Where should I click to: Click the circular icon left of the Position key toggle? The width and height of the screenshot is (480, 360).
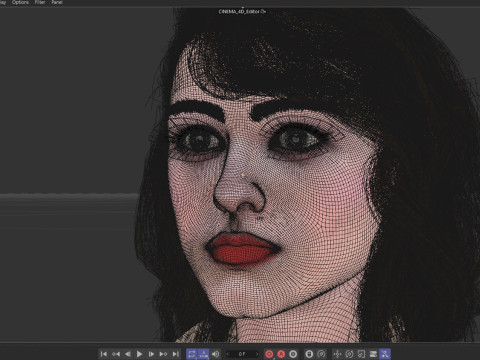point(321,354)
